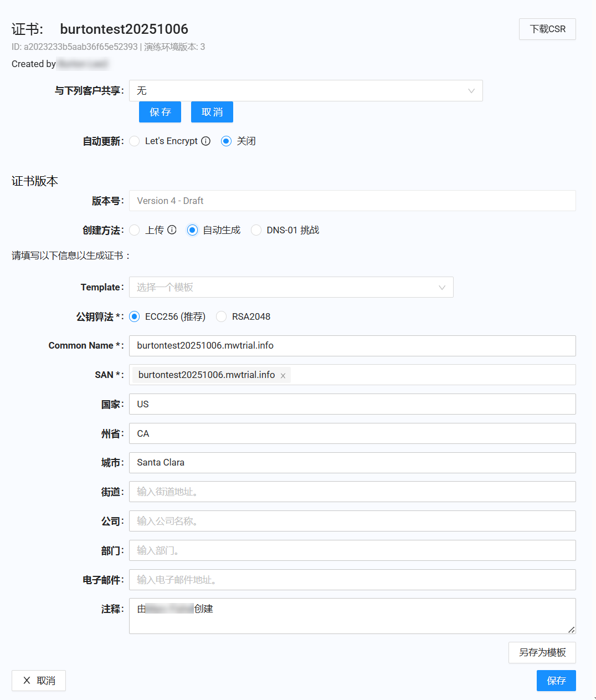Click info icon beside 上传 option
596x700 pixels.
pos(172,230)
